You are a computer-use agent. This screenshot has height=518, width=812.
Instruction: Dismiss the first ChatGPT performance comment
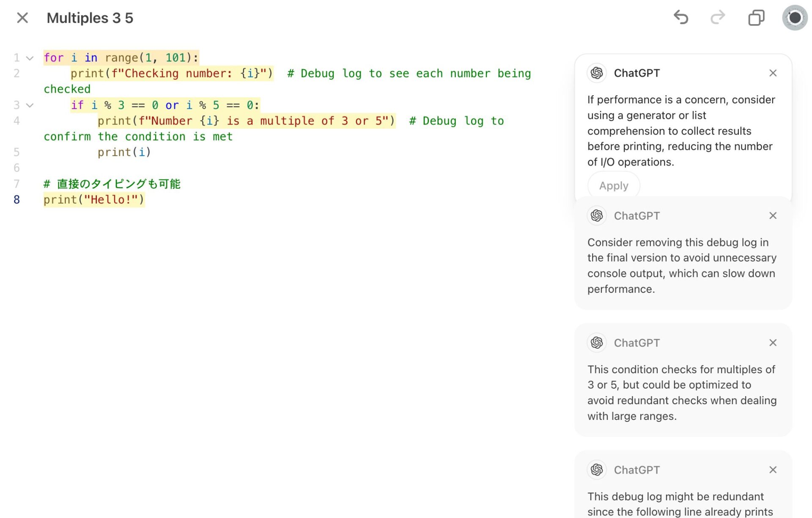click(x=773, y=73)
